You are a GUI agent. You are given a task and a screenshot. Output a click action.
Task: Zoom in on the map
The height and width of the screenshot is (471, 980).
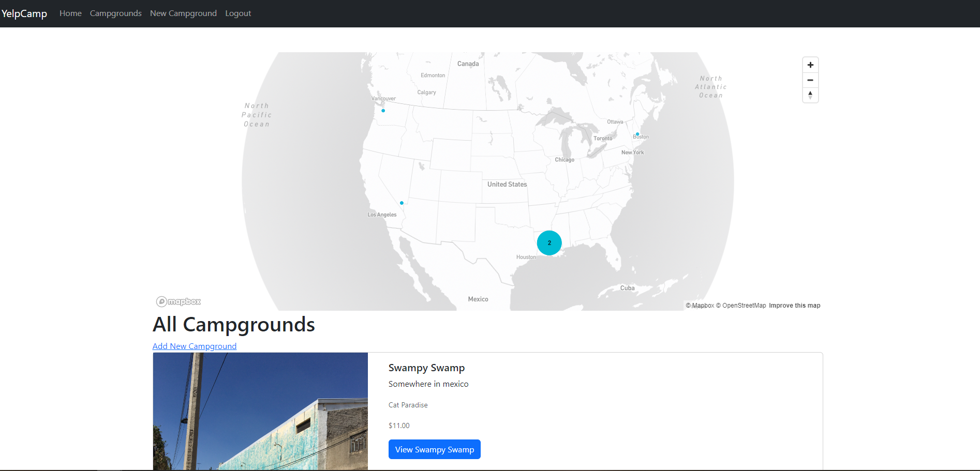pos(810,65)
